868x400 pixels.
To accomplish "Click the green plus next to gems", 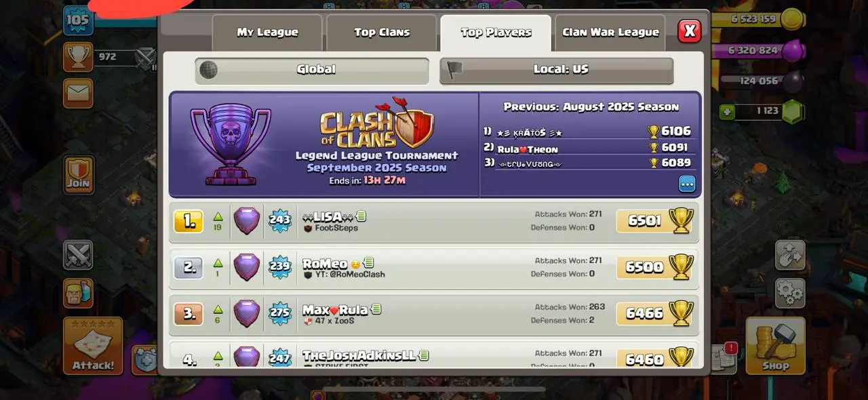I will click(727, 111).
